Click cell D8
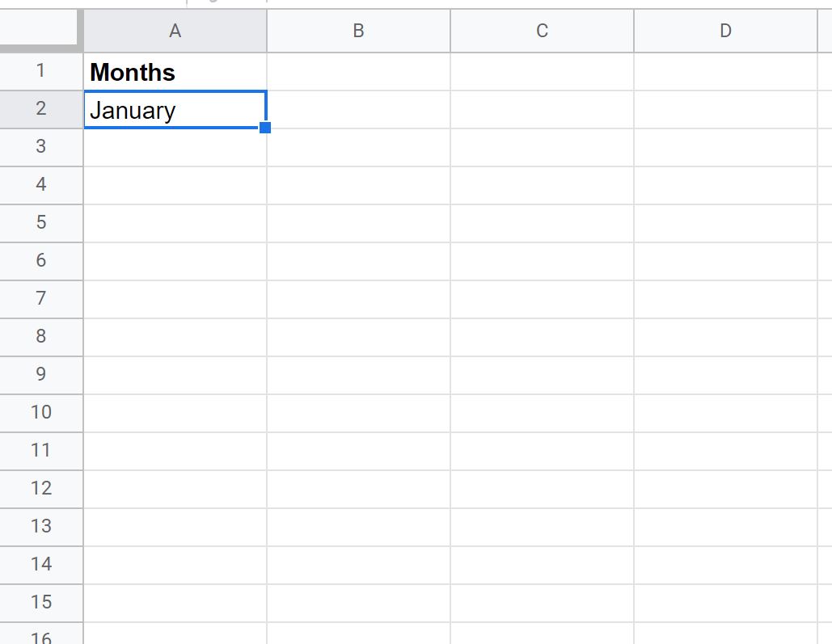Image resolution: width=832 pixels, height=644 pixels. point(725,338)
